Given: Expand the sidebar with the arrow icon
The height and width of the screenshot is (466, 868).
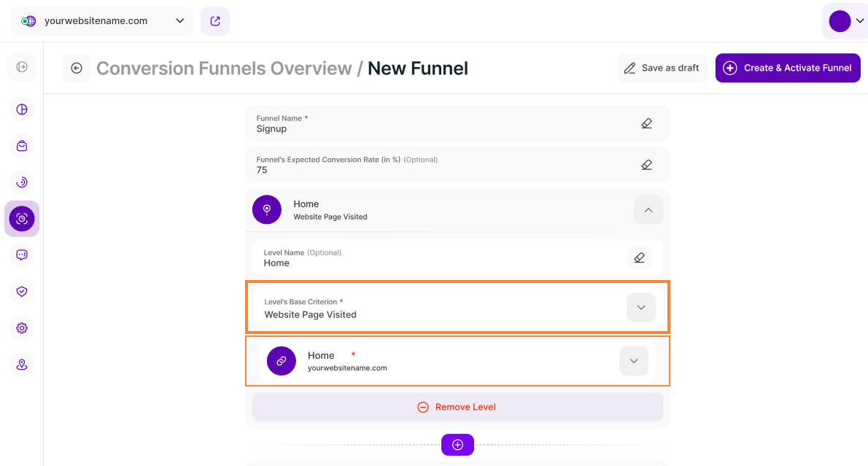Looking at the screenshot, I should tap(22, 67).
